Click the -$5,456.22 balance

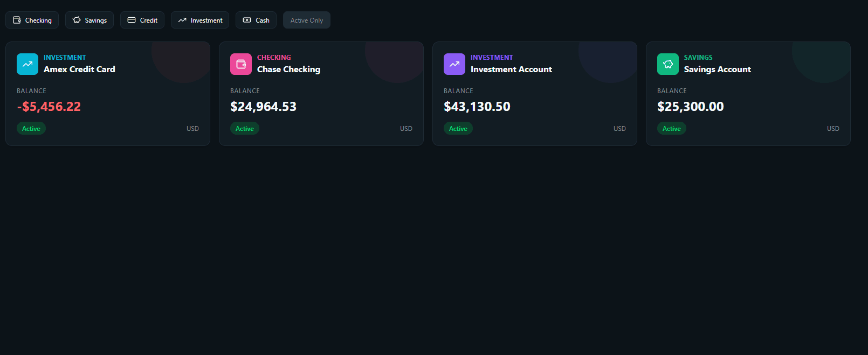(49, 107)
